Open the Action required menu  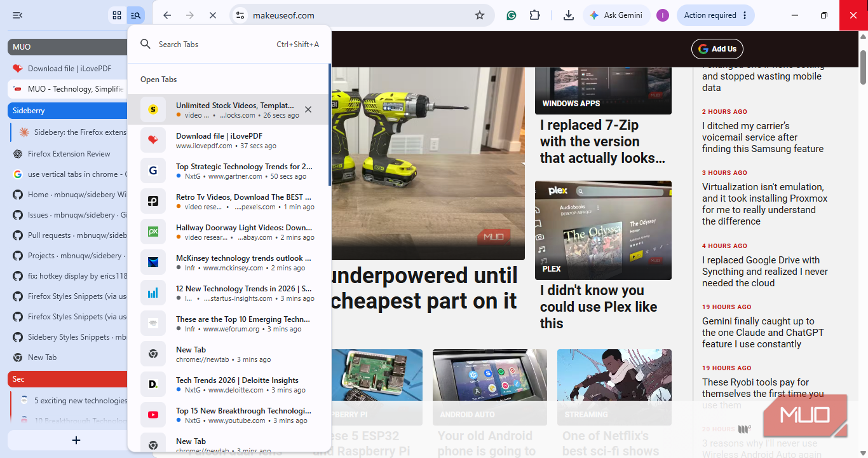(x=715, y=15)
